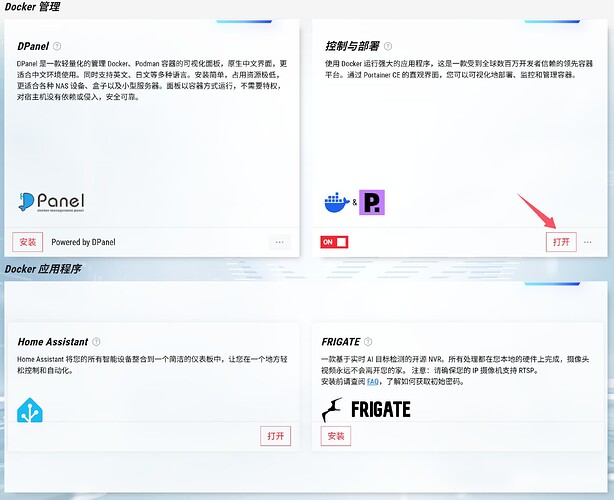The height and width of the screenshot is (500, 614).
Task: Install FRIGATE using its 安装 button
Action: (x=336, y=436)
